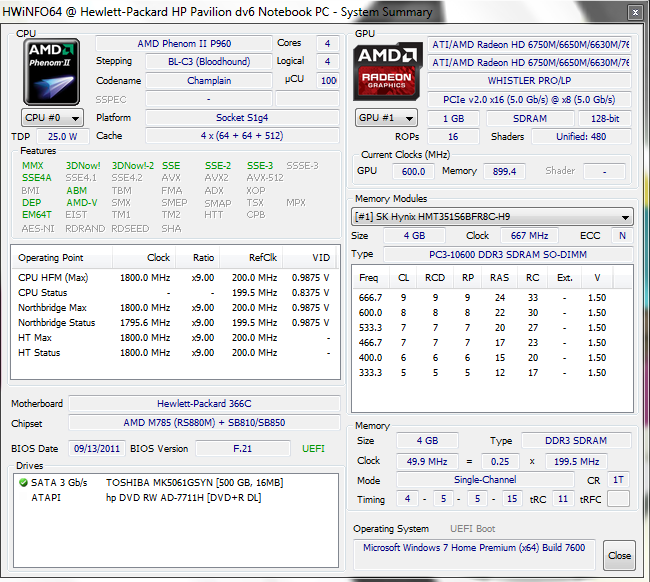Click the PC3-10600 DDR3 SDRAM SO-DIMM type field

coord(508,254)
